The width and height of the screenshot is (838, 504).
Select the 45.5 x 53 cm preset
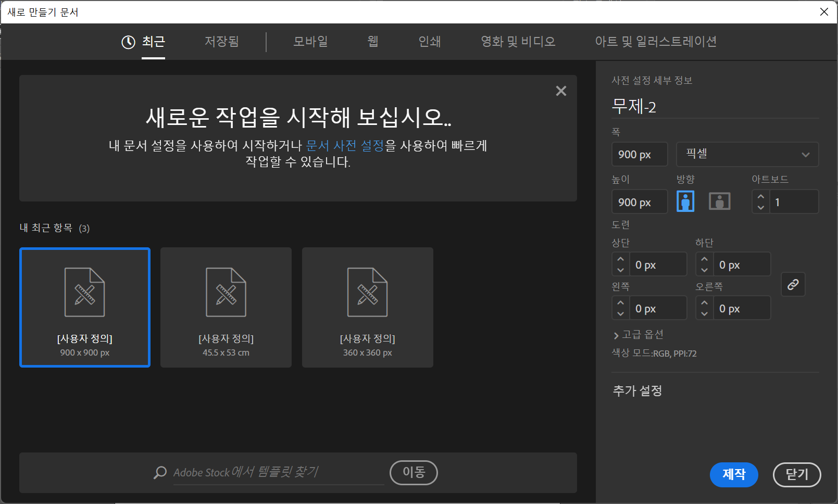[x=226, y=307]
